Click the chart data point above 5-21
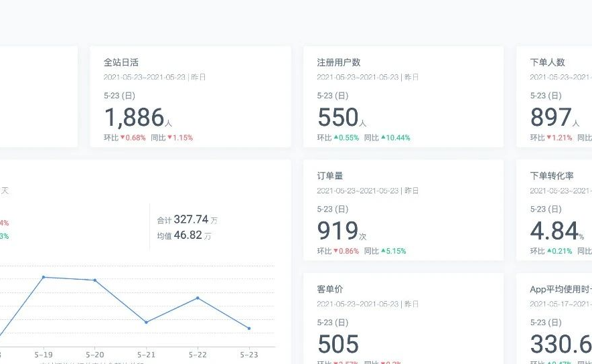 tap(147, 322)
